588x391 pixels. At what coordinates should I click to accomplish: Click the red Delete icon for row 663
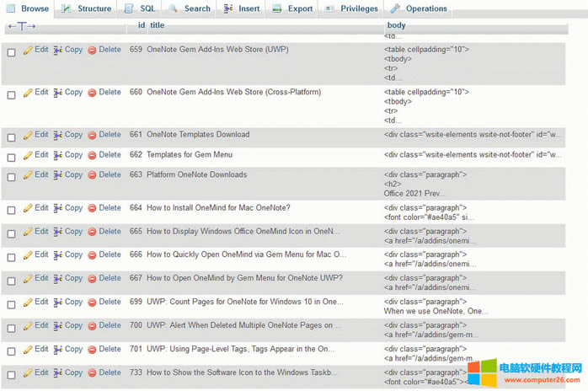point(92,175)
